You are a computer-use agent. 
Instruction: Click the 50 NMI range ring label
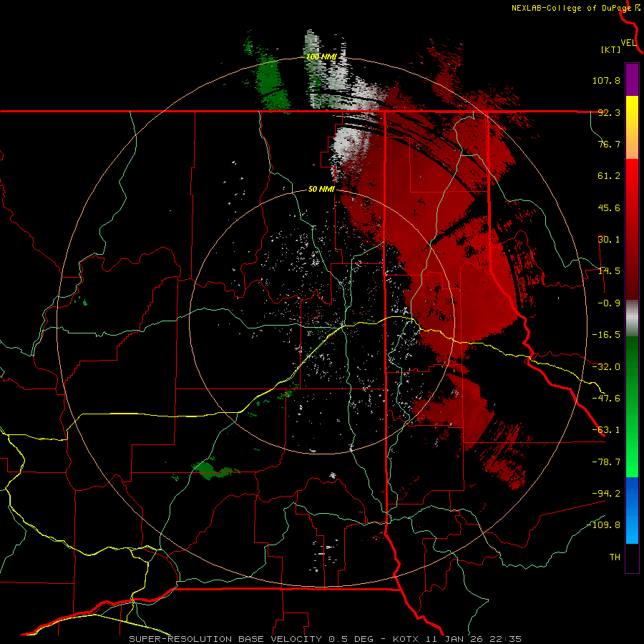321,190
